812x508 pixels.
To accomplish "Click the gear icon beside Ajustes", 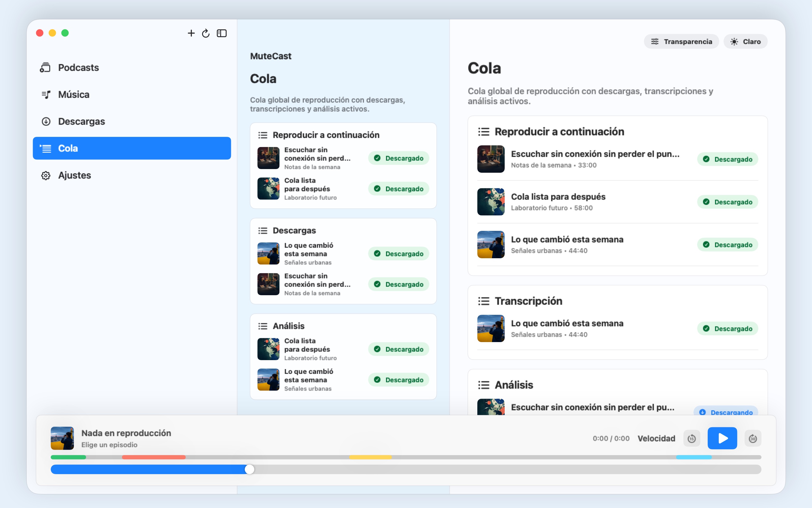I will point(46,175).
